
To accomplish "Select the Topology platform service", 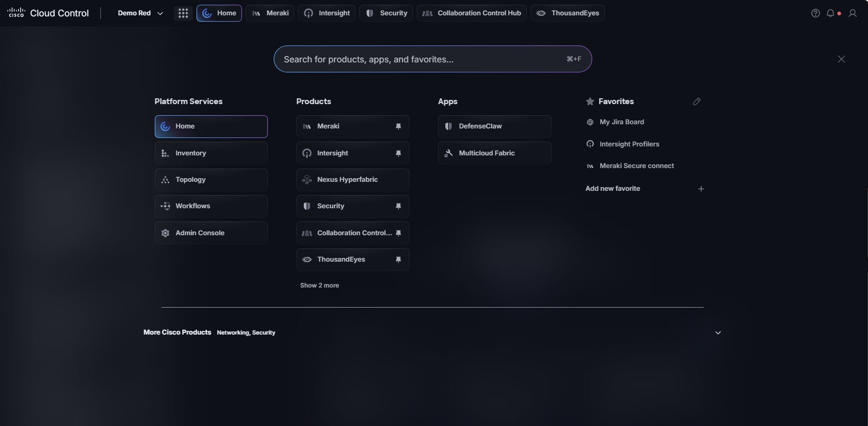I will click(211, 180).
